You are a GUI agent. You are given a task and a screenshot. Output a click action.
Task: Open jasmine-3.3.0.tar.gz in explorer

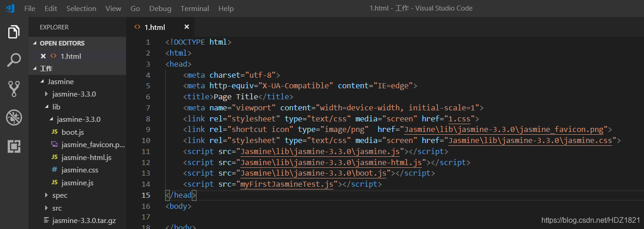pos(84,221)
